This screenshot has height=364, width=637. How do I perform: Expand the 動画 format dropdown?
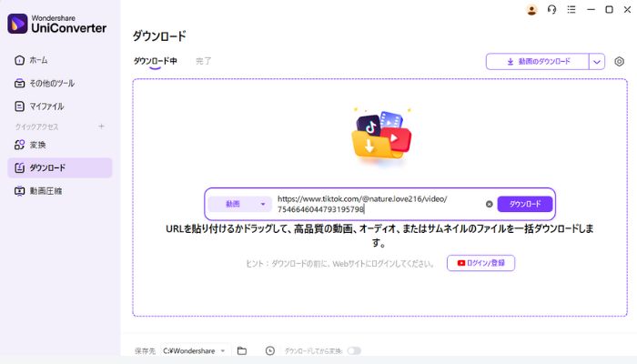click(x=239, y=204)
